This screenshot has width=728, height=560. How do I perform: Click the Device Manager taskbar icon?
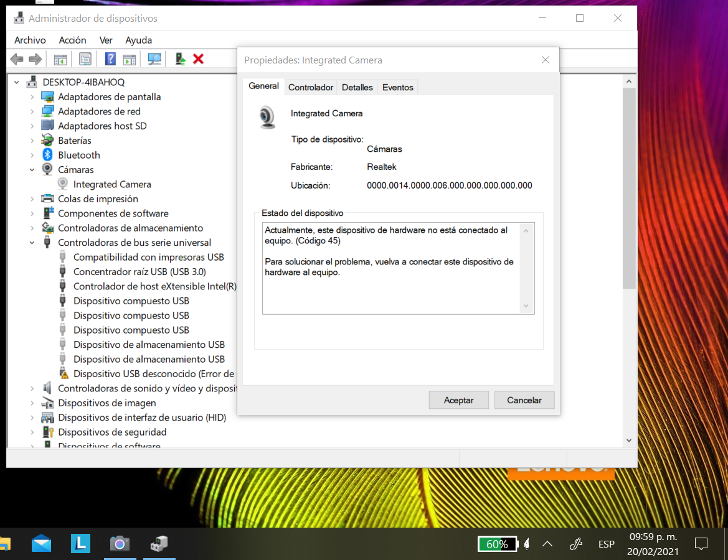pyautogui.click(x=159, y=543)
